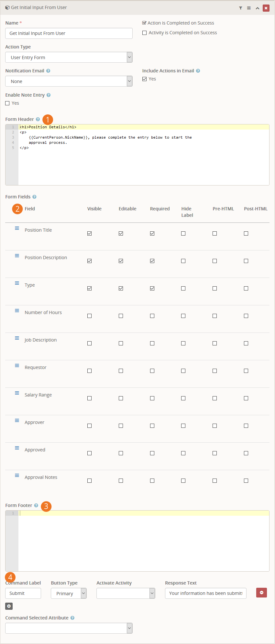Check Editable for Approver field
The image size is (275, 644).
point(121,426)
